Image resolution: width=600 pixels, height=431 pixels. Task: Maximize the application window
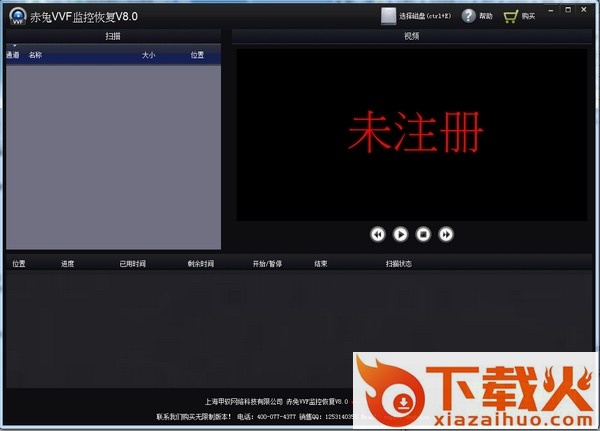tap(568, 10)
